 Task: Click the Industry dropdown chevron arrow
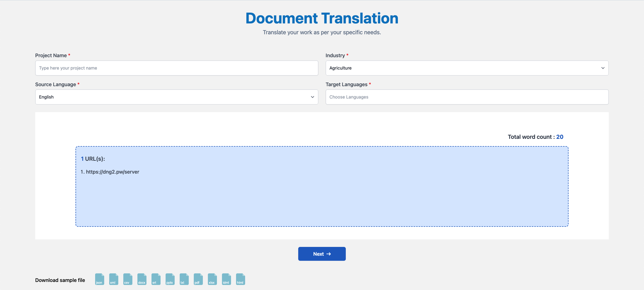[603, 68]
